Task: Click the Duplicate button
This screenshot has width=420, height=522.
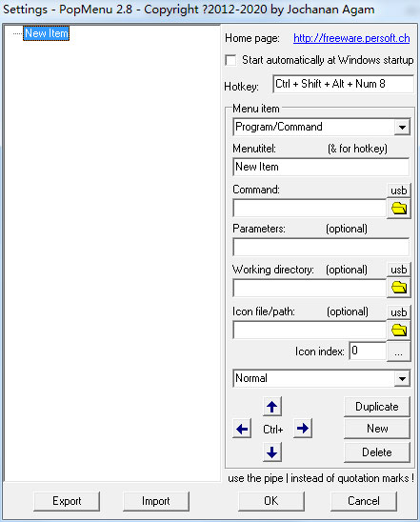Action: pos(377,407)
